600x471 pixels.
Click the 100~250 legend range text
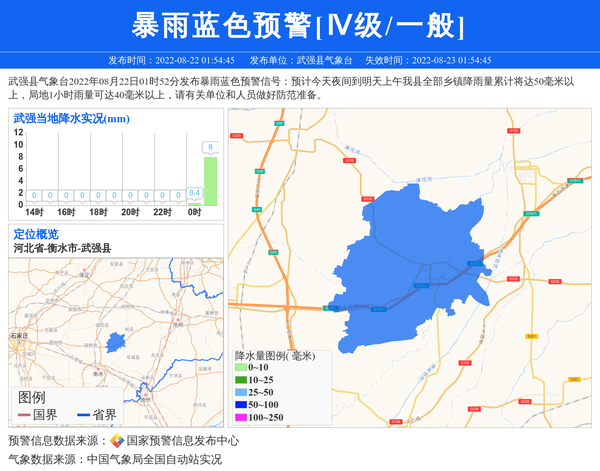(266, 417)
